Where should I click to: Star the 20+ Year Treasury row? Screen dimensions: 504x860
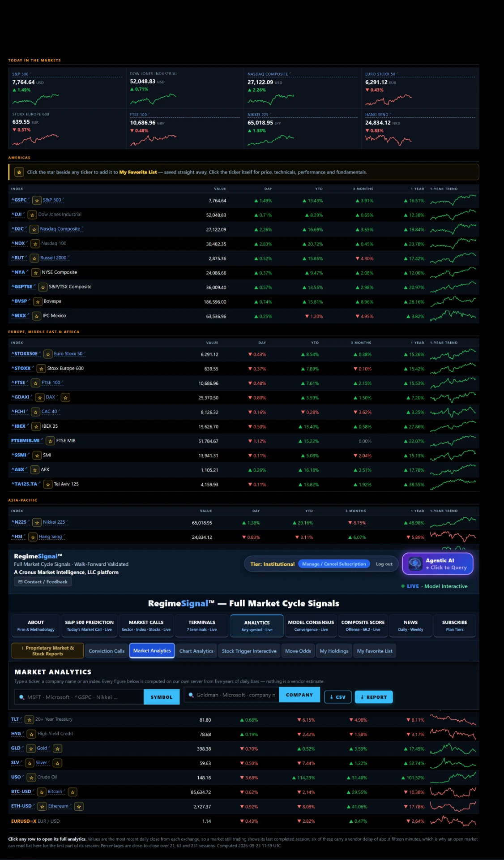coord(30,720)
